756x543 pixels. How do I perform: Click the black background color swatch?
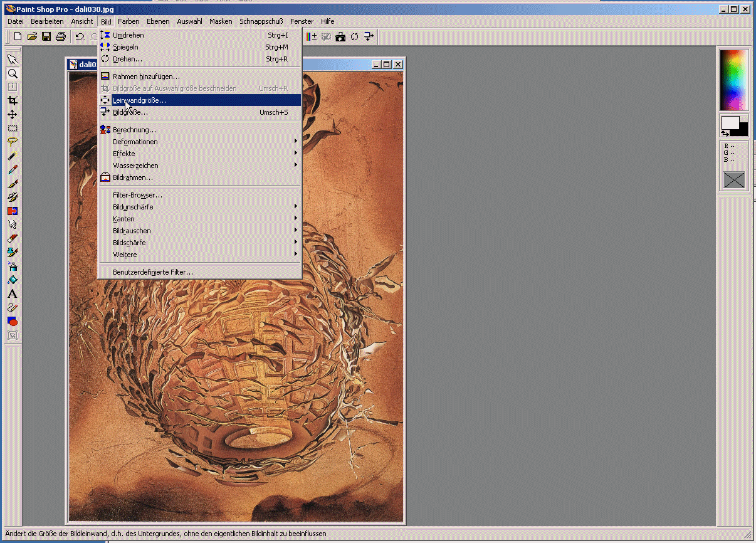[742, 130]
